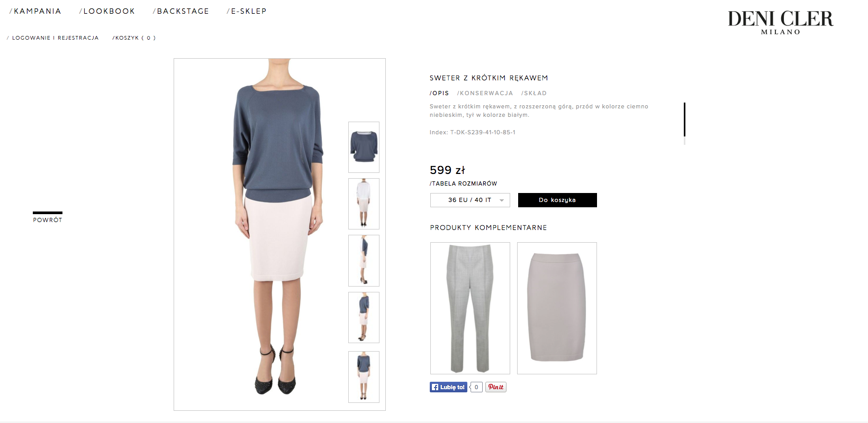Open 'Logowanie i rejestracja' link
Image resolution: width=868 pixels, height=423 pixels.
pyautogui.click(x=52, y=38)
